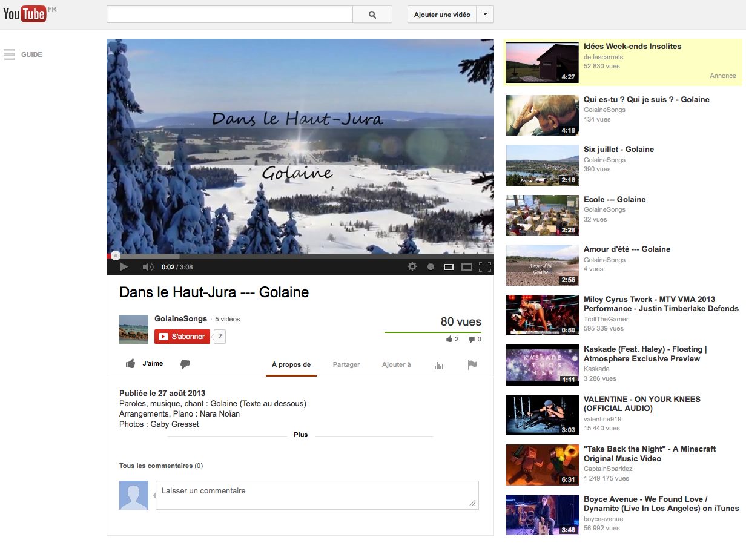Expand the Guide menu

click(x=23, y=54)
